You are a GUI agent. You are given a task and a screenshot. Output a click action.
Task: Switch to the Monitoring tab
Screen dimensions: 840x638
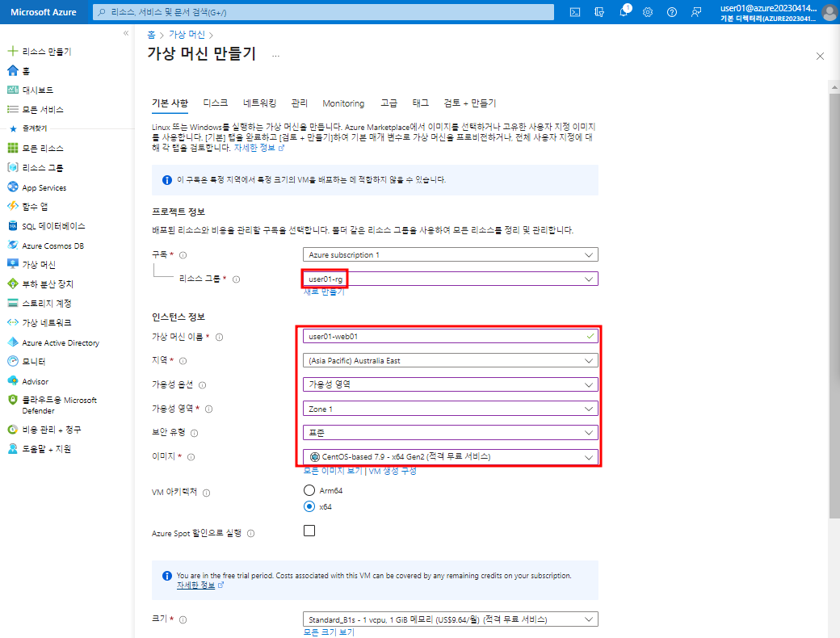(x=343, y=103)
